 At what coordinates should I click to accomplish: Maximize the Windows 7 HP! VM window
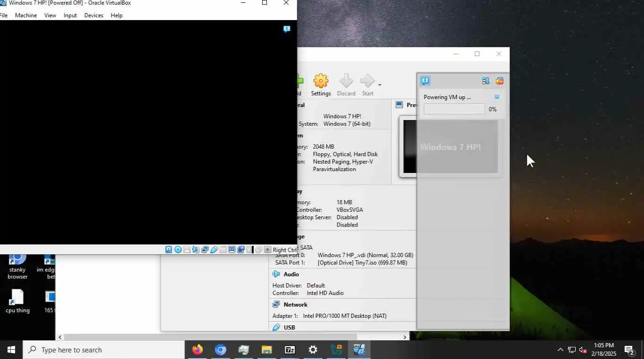[264, 3]
